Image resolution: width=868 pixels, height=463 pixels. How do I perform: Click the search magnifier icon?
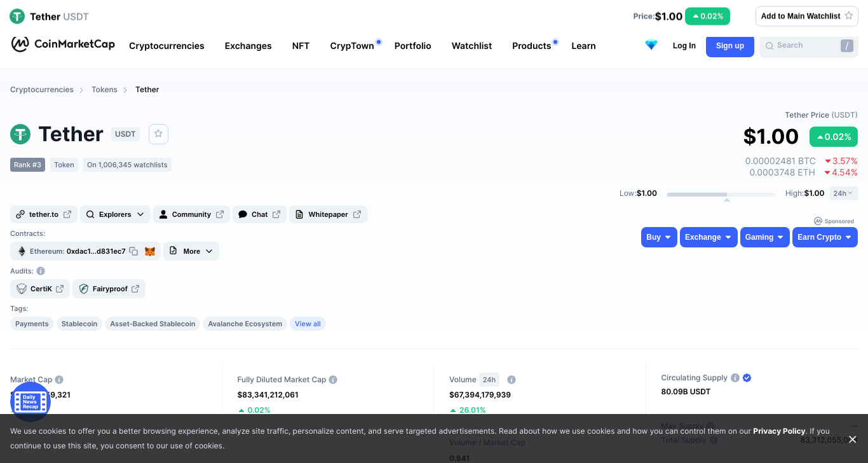tap(770, 46)
